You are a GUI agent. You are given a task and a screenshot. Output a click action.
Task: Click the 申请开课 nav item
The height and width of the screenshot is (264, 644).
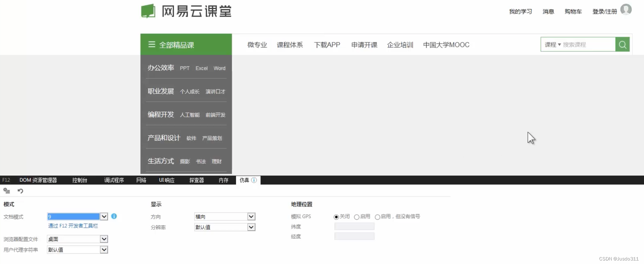coord(364,45)
